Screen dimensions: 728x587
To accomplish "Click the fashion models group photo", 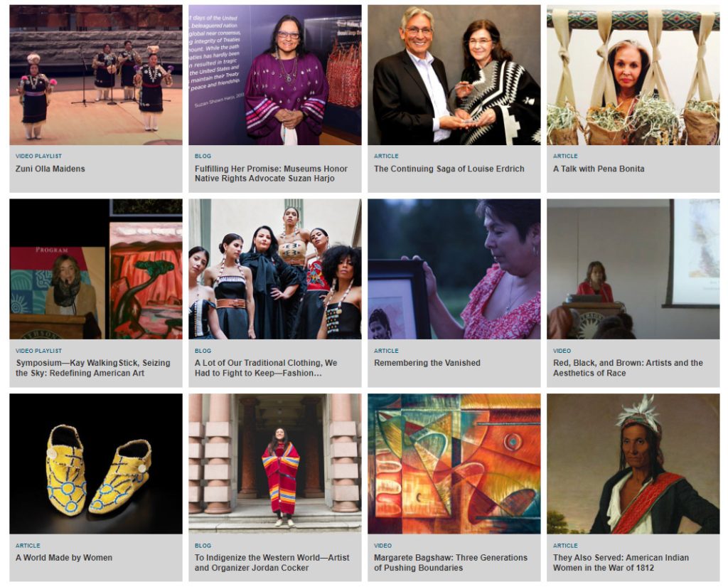I will pyautogui.click(x=275, y=269).
